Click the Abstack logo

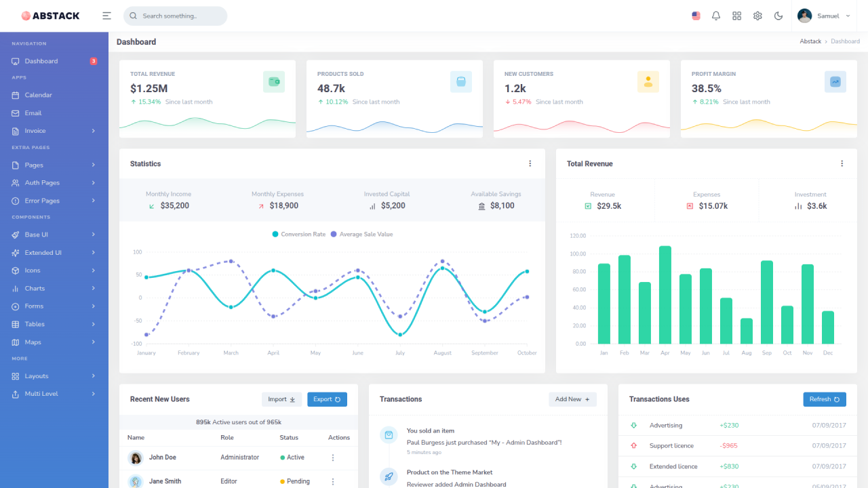pos(50,16)
